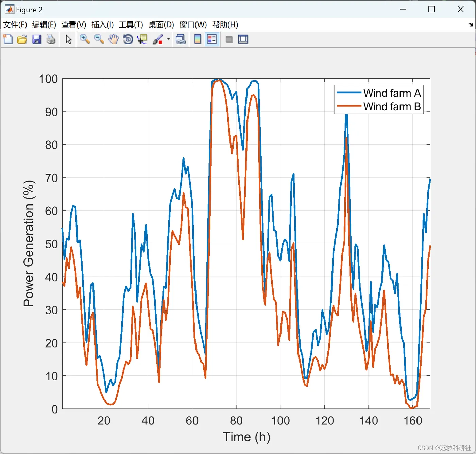This screenshot has height=454, width=476.
Task: Toggle the Insert Legend toolbar button
Action: pos(212,39)
